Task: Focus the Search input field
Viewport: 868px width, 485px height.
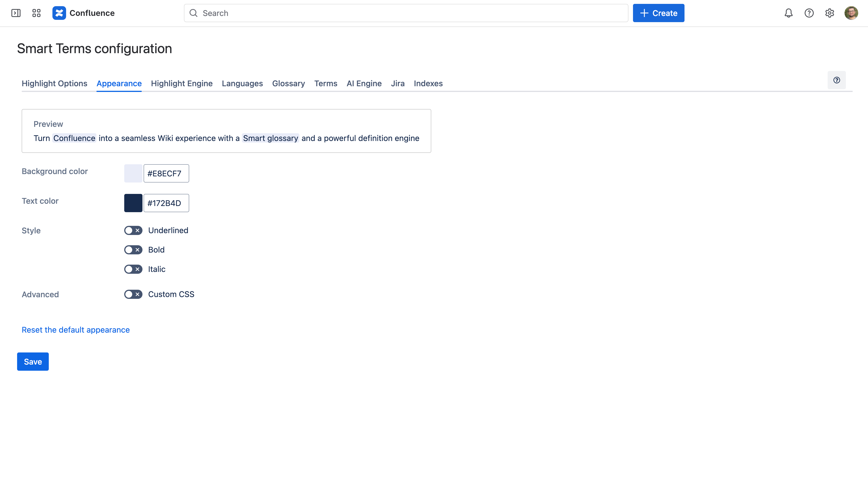Action: [406, 13]
